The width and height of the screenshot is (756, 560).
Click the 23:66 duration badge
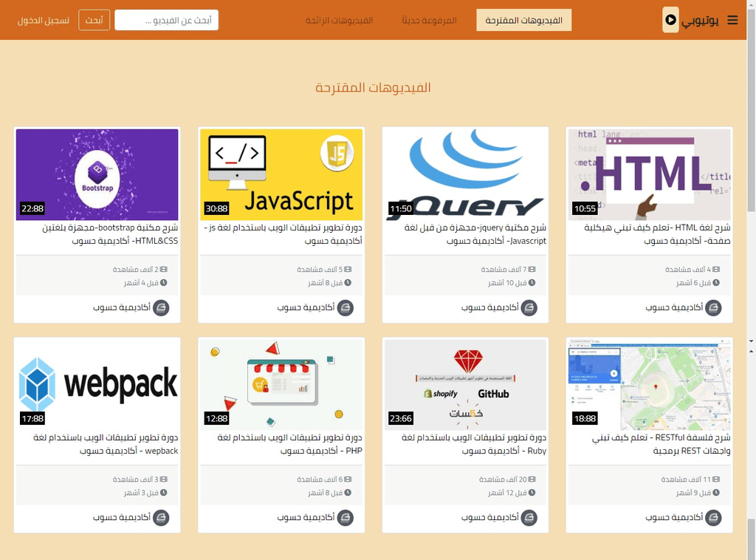click(x=401, y=418)
